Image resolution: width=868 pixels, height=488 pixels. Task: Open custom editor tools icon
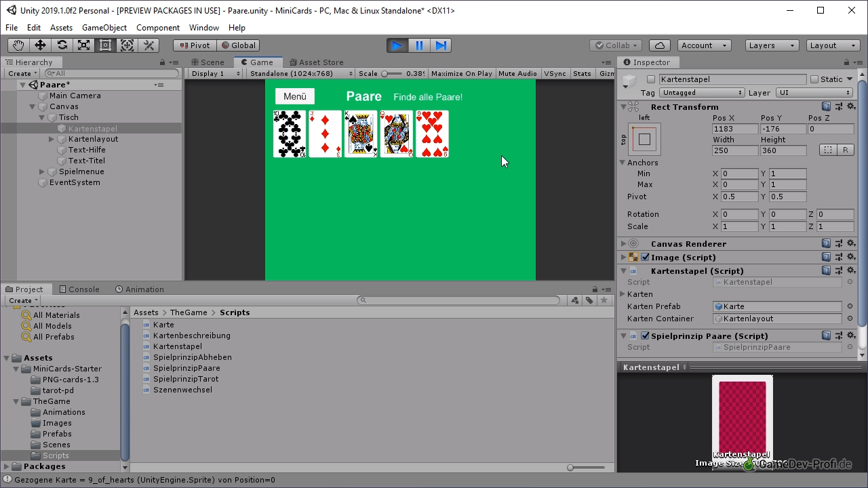[149, 45]
